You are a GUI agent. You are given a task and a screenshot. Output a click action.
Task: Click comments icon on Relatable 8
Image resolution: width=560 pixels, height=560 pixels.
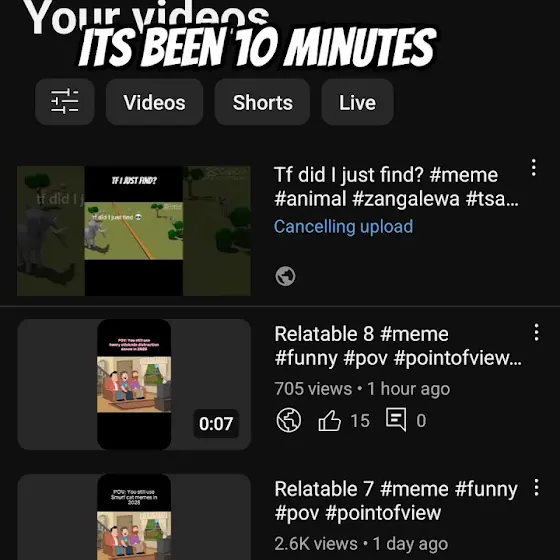click(x=396, y=419)
